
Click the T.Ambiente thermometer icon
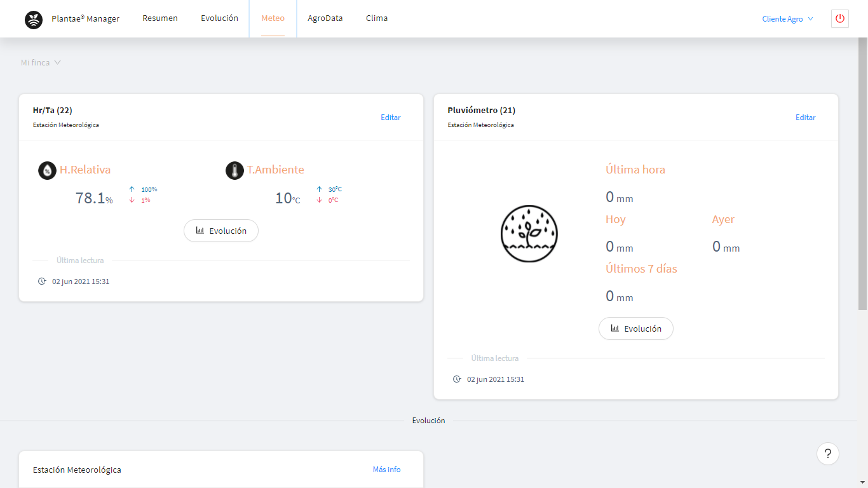234,170
